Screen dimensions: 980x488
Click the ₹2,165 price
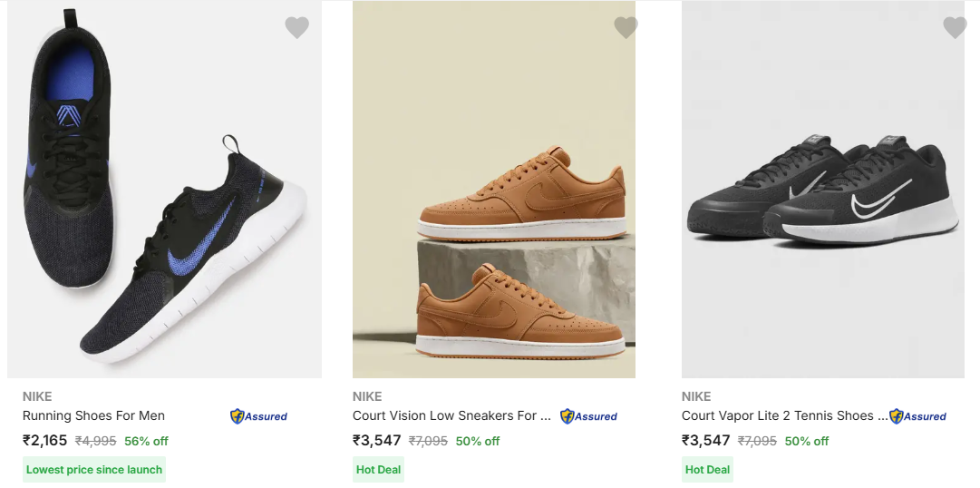[45, 441]
